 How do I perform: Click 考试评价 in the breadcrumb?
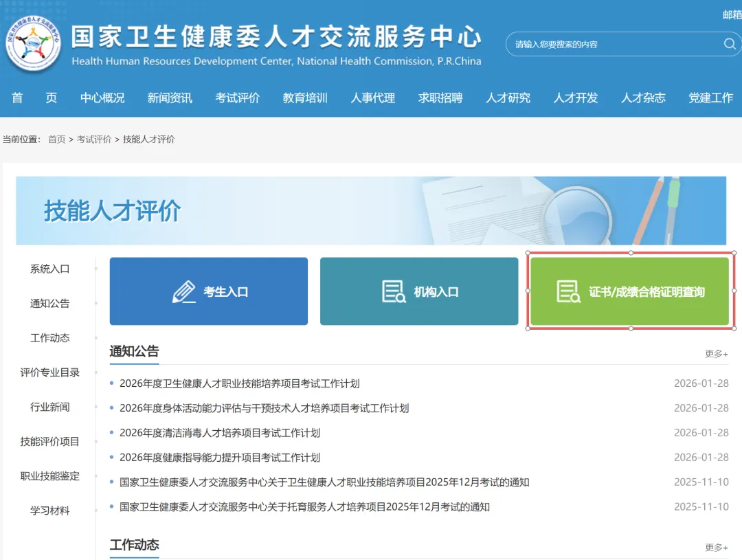94,139
